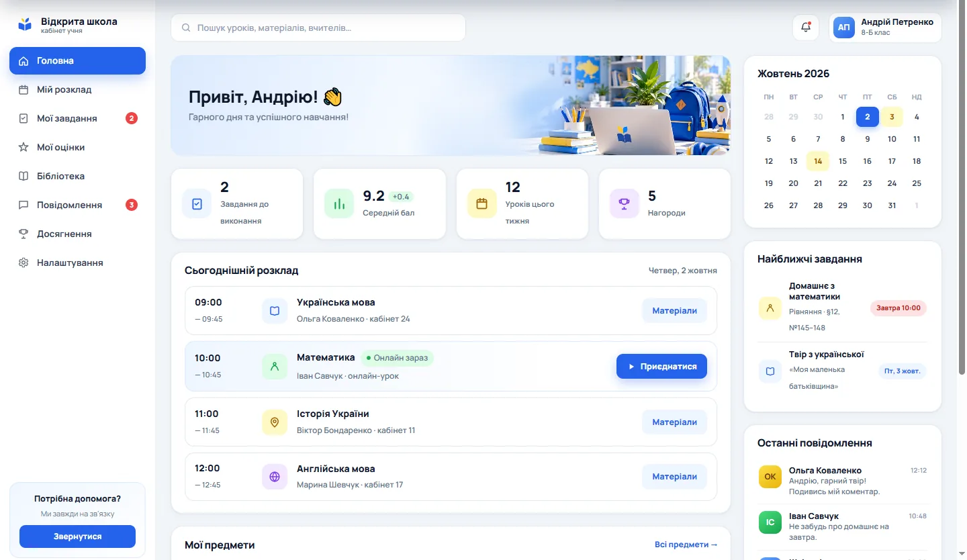Click the ОК avatar of Ольга Коваленко
Viewport: 967px width, 560px height.
(x=770, y=477)
